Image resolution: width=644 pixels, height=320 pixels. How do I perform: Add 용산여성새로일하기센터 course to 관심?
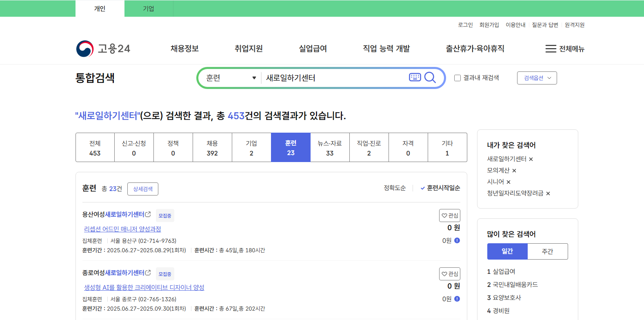(x=450, y=216)
